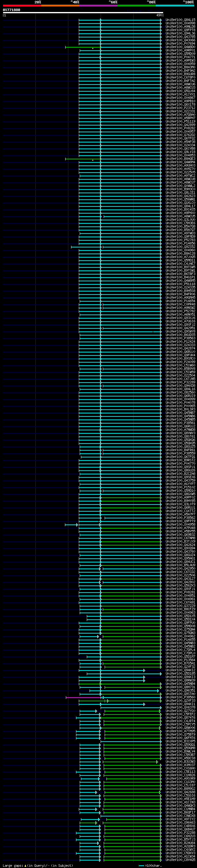The height and width of the screenshot is (868, 197).
Task: Select hit label UniRef100_A5BPH7
Action: (x=180, y=118)
